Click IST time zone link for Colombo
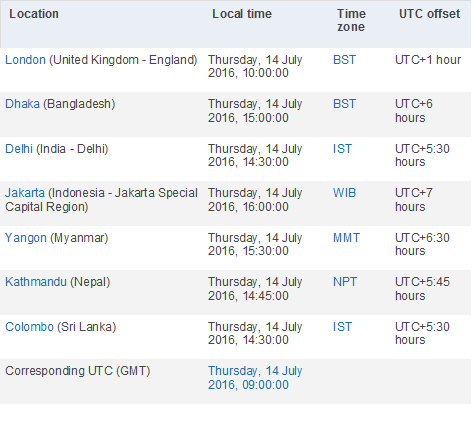Screen dimensions: 475x430 (342, 327)
